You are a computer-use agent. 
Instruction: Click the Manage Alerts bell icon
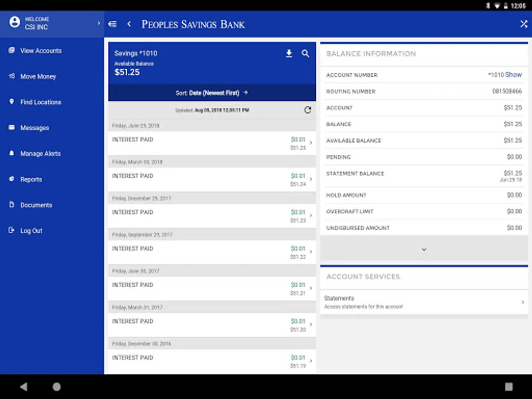pos(12,153)
